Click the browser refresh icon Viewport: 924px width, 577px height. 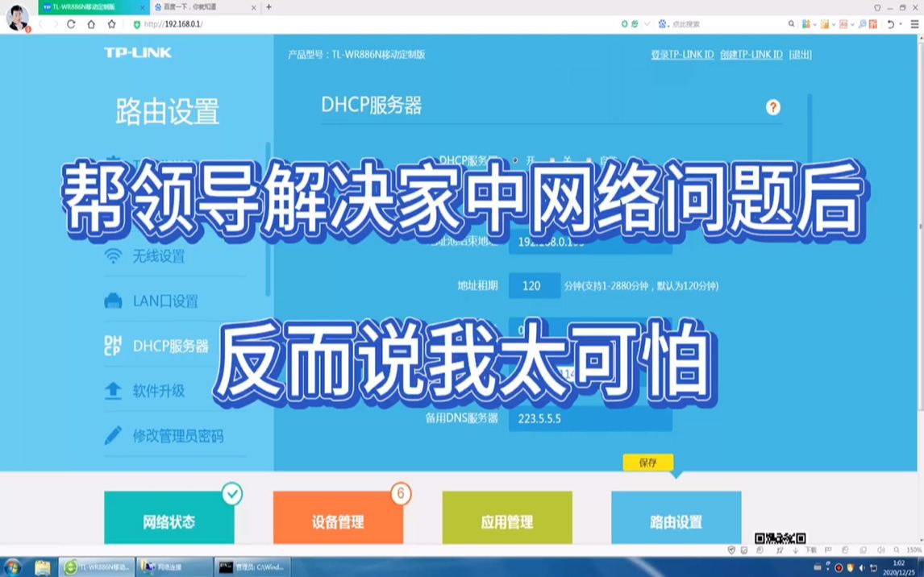[71, 24]
